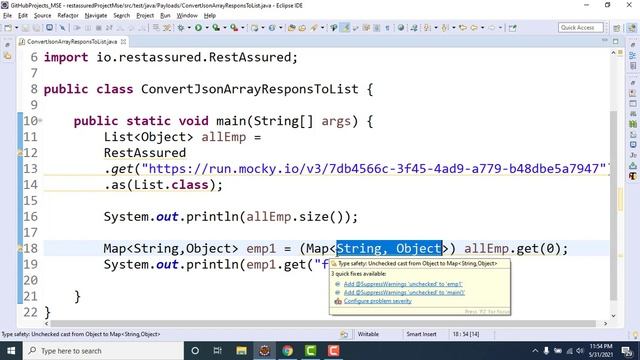Open the File menu
Image resolution: width=640 pixels, height=360 pixels.
pyautogui.click(x=7, y=16)
